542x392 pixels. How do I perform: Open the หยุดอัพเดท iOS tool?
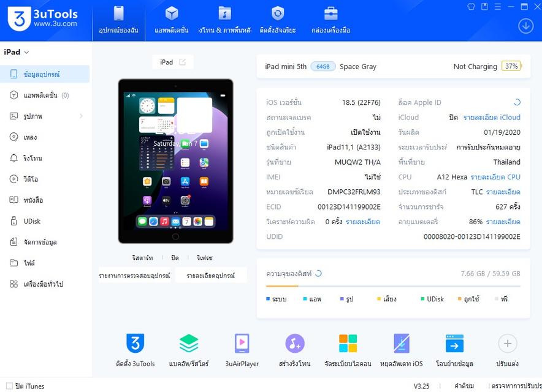click(x=402, y=350)
